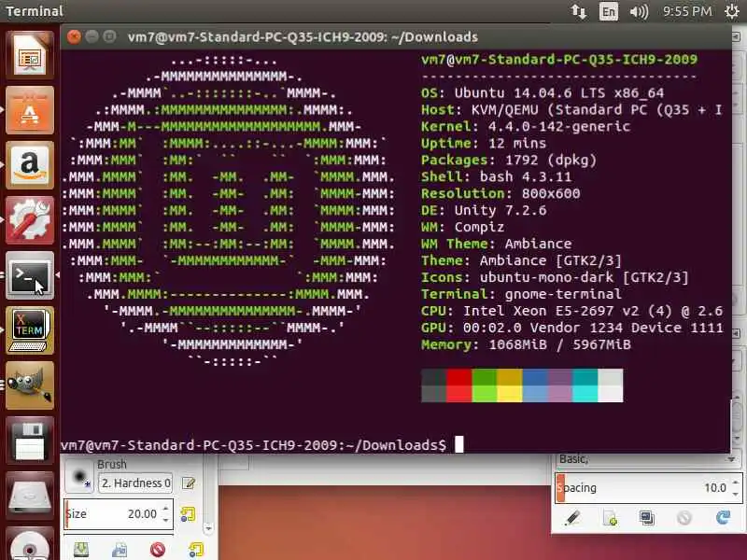Maximize the terminal window
This screenshot has height=560, width=747.
click(109, 36)
